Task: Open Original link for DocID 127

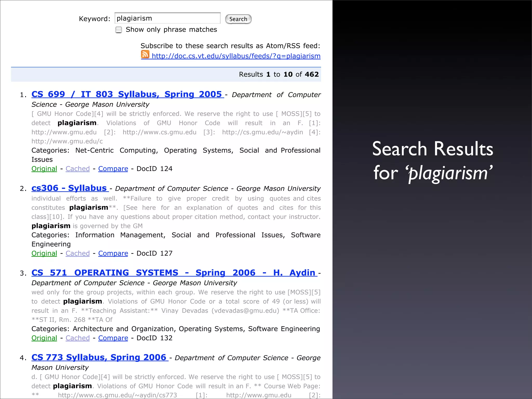Action: (44, 254)
